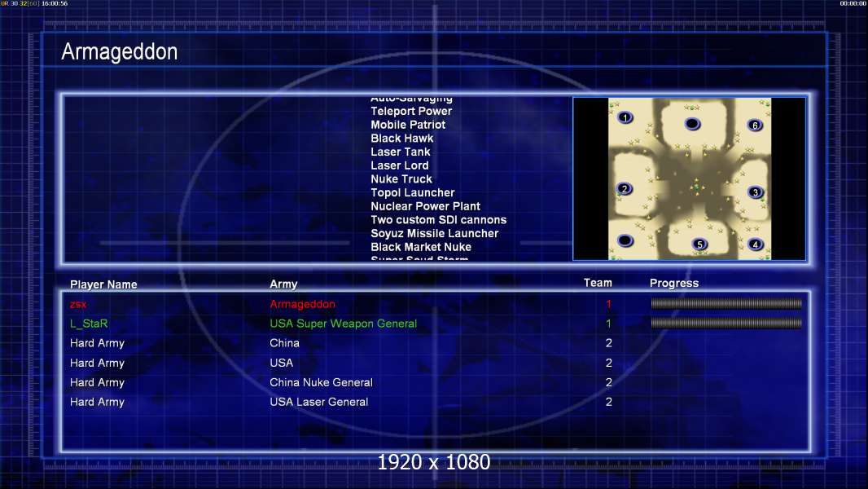
Task: Click L_StaR loading progress bar
Action: tap(726, 323)
